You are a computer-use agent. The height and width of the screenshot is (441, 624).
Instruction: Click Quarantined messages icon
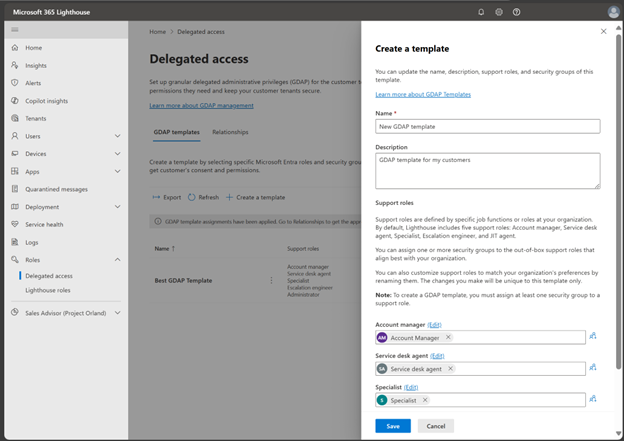[15, 189]
